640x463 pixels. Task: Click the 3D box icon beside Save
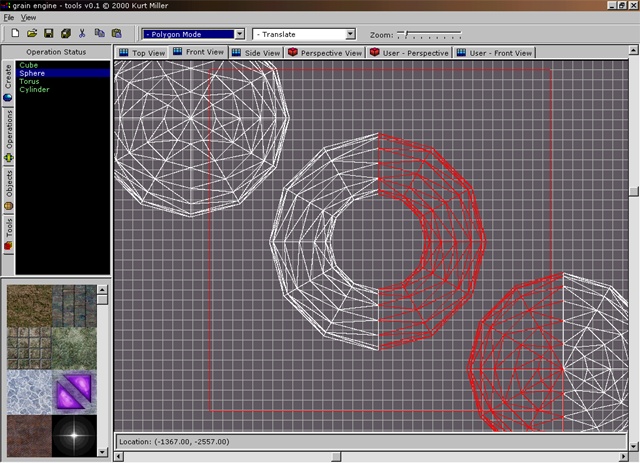pos(66,33)
